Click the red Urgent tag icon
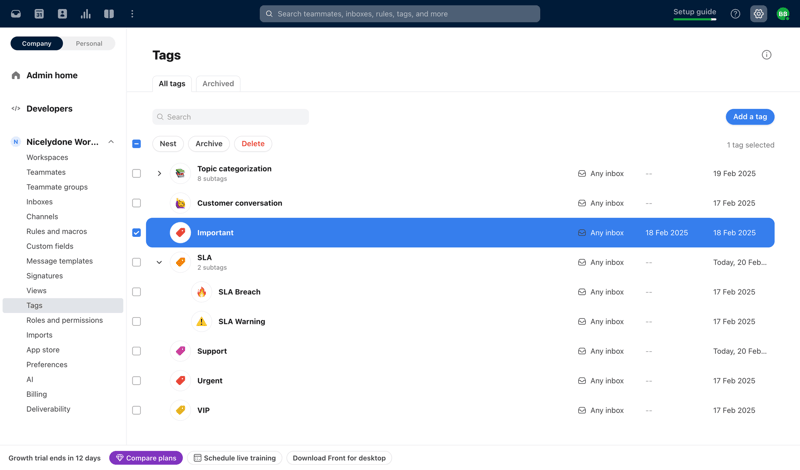Viewport: 800px width, 470px height. click(x=180, y=381)
